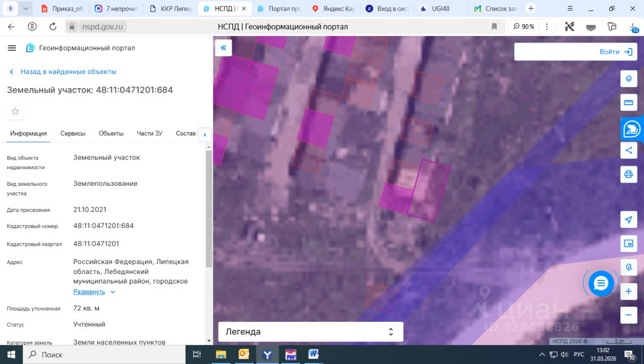Open the blue map assistant widget on the right edge
644x364 pixels.
coord(632,129)
